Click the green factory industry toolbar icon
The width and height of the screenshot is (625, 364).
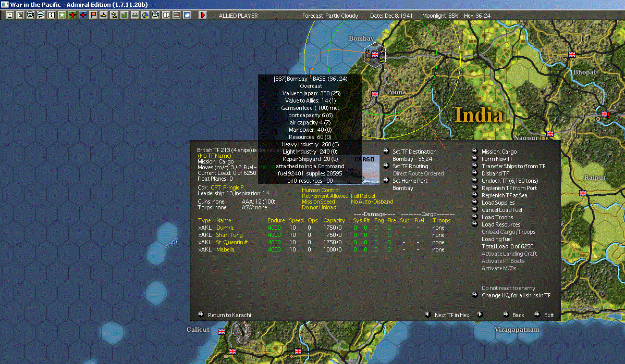tap(124, 15)
